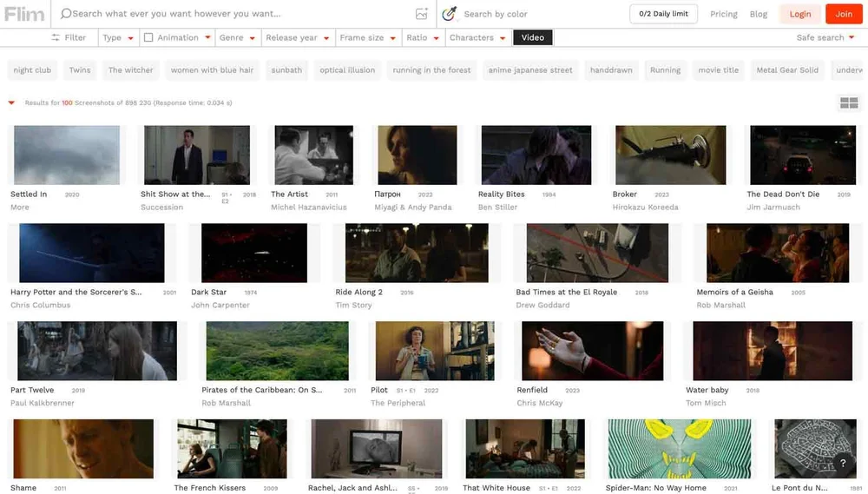Open The Dead Don't Die thumbnail
Image resolution: width=868 pixels, height=494 pixels.
tap(803, 155)
